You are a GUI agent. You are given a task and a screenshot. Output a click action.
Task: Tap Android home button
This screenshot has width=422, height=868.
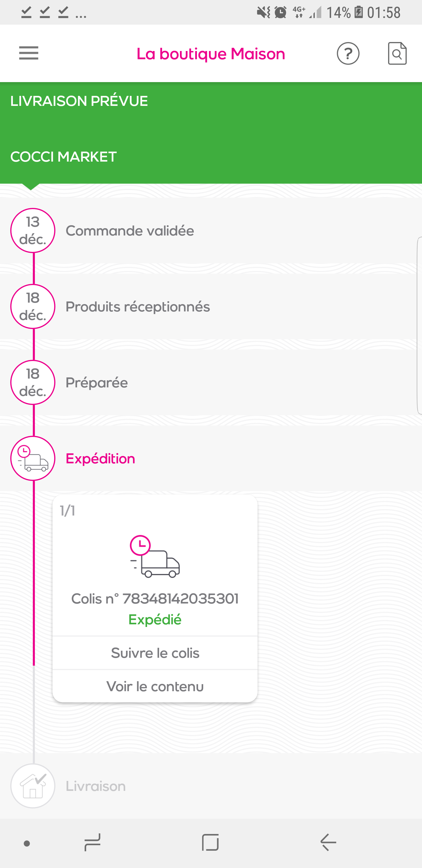210,843
